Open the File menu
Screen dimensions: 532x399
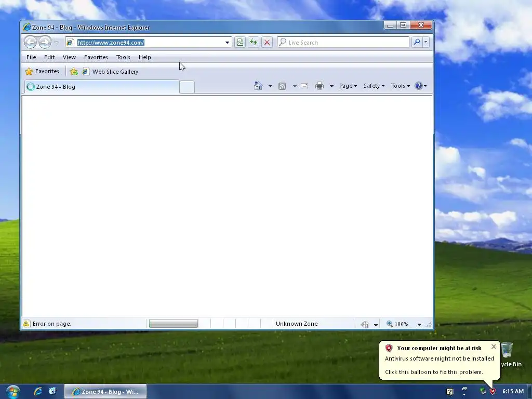coord(31,57)
